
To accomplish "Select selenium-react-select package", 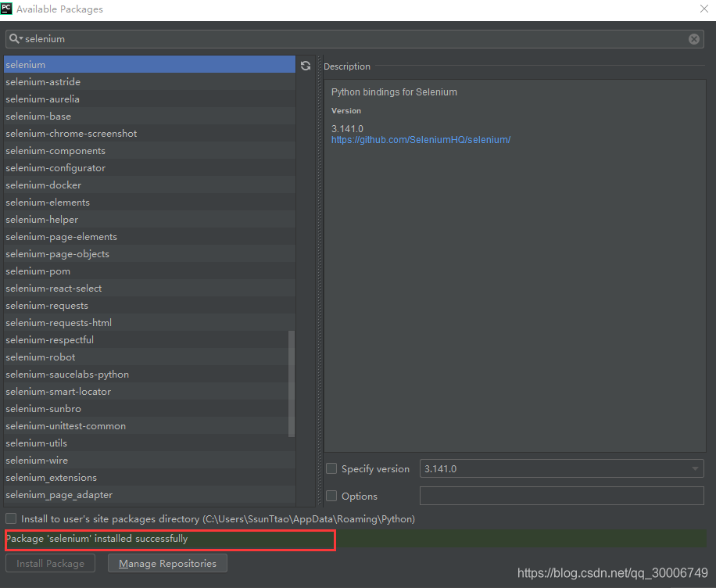I will [149, 289].
